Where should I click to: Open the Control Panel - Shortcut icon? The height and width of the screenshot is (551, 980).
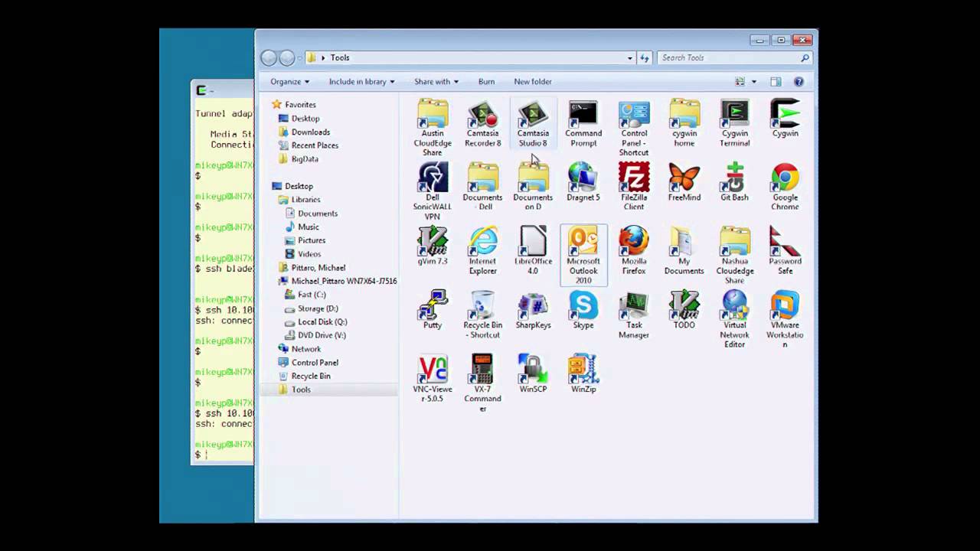[634, 128]
